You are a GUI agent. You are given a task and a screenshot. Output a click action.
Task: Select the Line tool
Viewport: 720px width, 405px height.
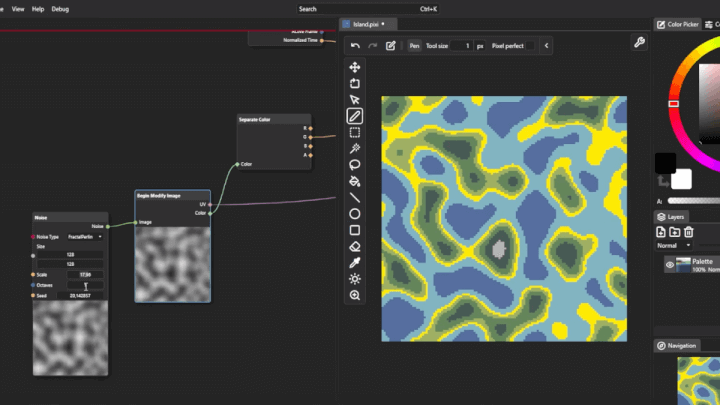(x=354, y=197)
